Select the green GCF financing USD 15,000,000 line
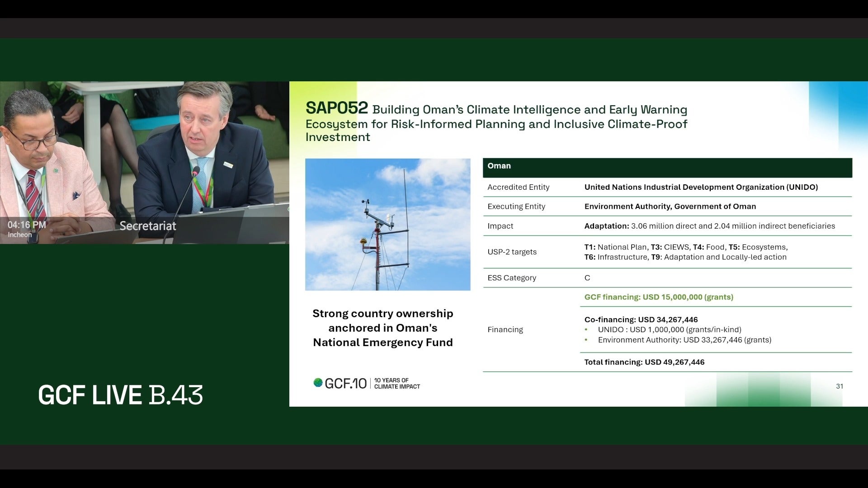The image size is (868, 488). pyautogui.click(x=659, y=297)
